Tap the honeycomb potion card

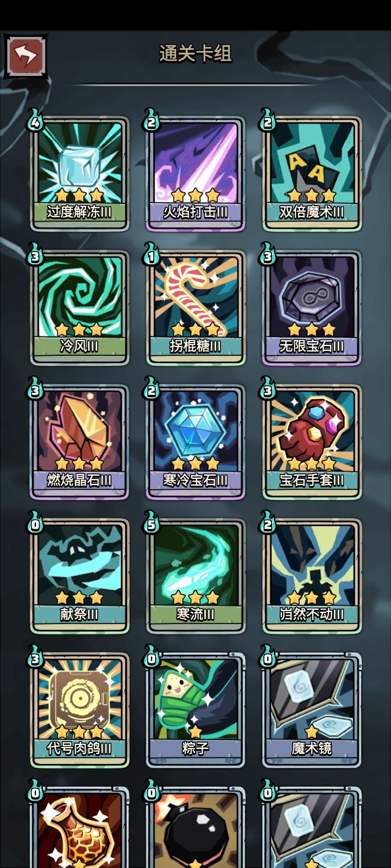point(79,827)
